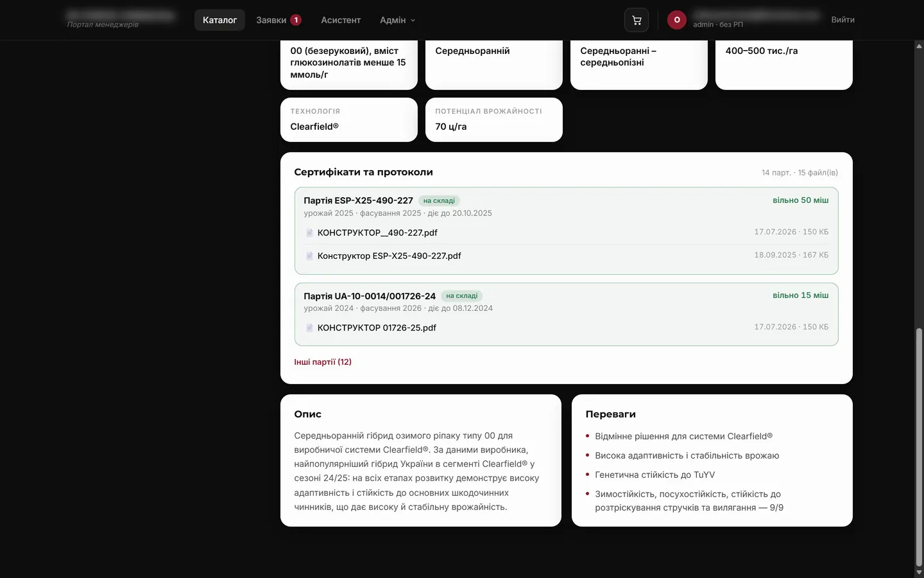This screenshot has height=578, width=924.
Task: Click на складі badge of UA-10-0014/001726-24
Action: 462,296
